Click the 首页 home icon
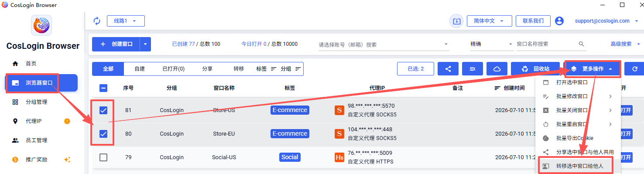The width and height of the screenshot is (644, 174). click(15, 64)
